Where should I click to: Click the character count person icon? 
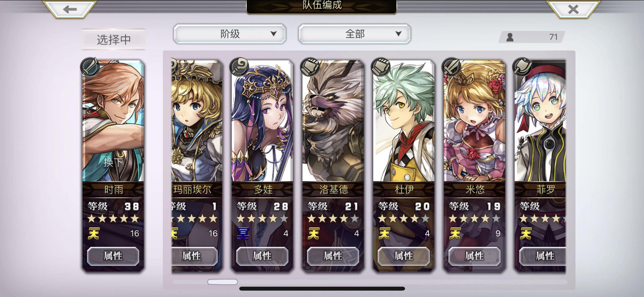click(x=510, y=37)
